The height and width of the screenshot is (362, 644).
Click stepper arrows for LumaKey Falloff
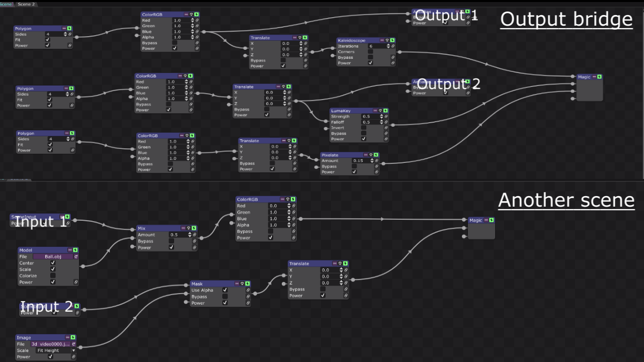[381, 122]
